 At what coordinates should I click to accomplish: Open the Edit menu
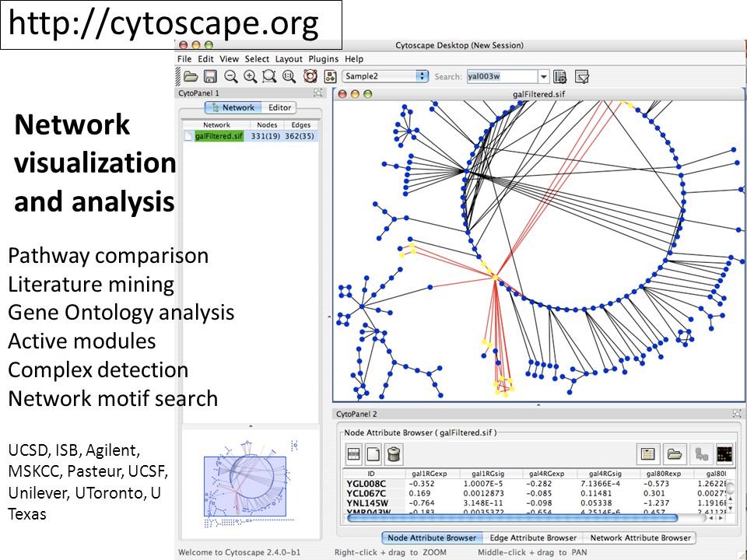point(205,59)
